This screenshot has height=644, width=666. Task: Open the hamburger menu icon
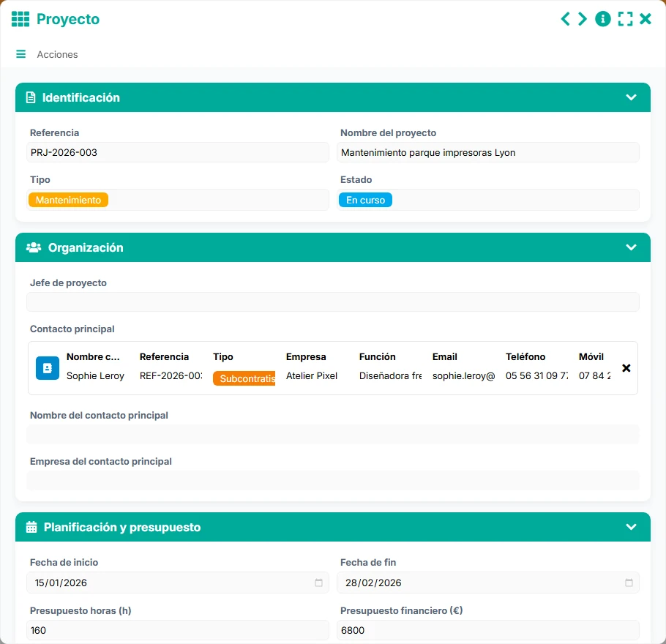click(20, 54)
